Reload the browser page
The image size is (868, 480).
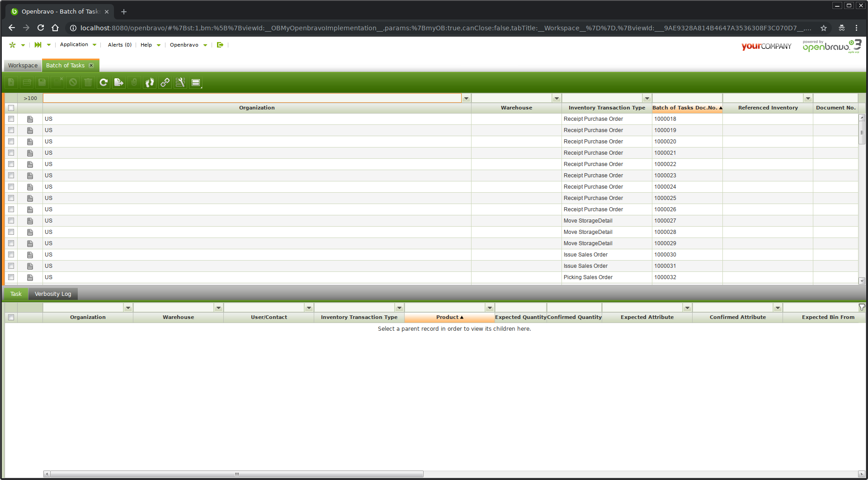(x=41, y=28)
